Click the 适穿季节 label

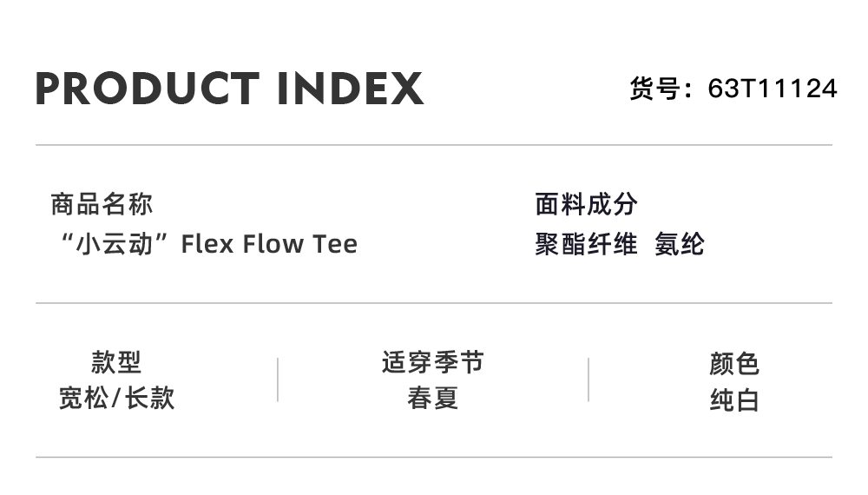click(x=432, y=362)
